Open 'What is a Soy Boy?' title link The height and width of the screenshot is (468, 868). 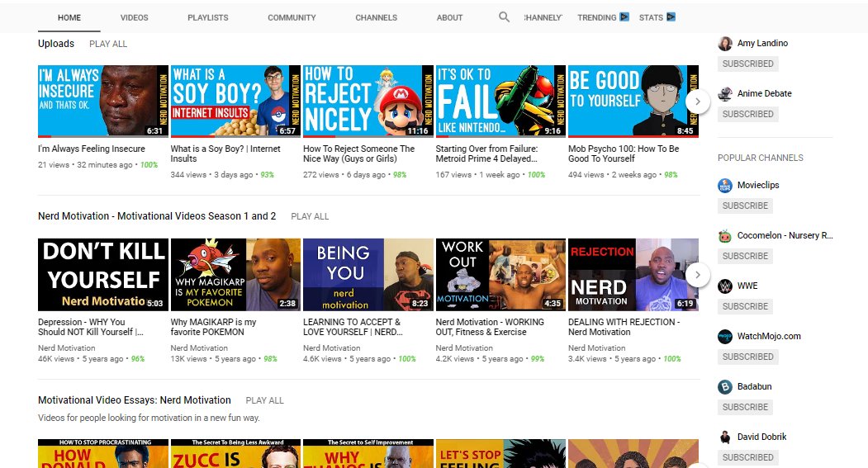point(225,154)
